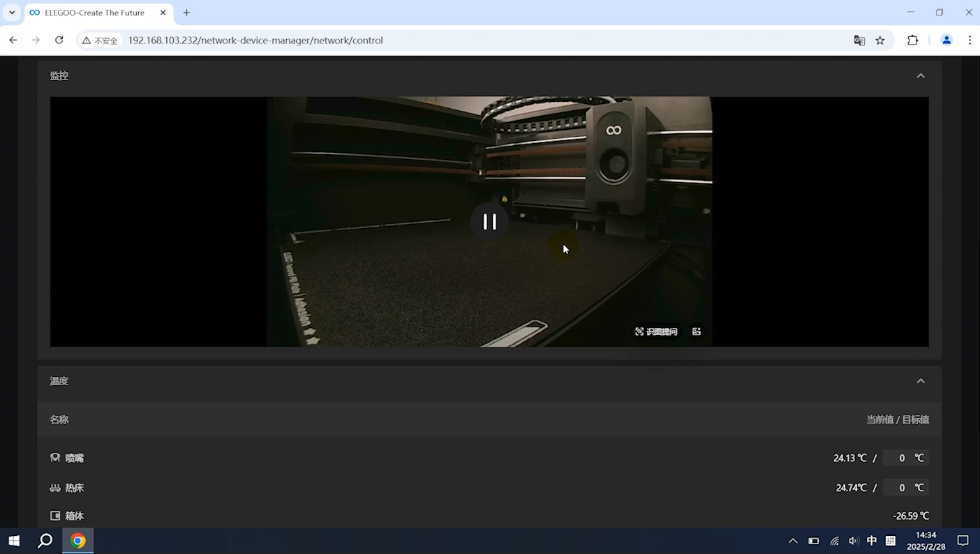Collapse the 监控 monitoring panel
Viewport: 980px width, 554px height.
pos(920,76)
